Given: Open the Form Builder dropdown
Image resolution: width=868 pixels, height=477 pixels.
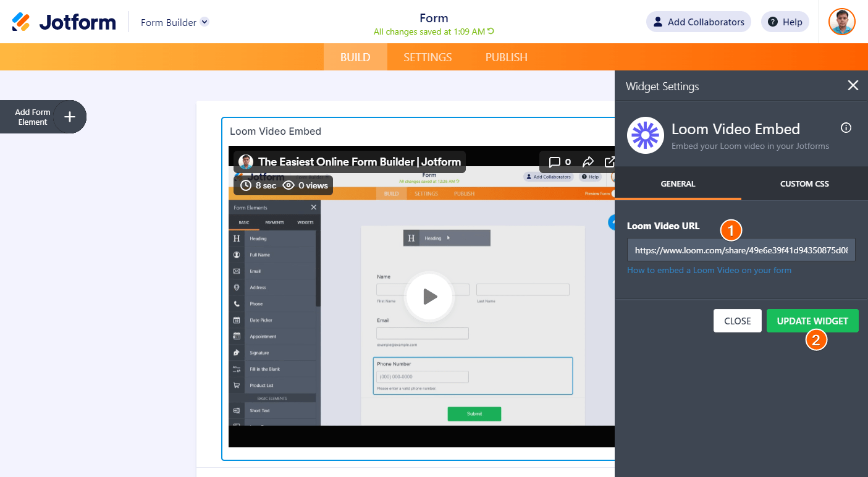Looking at the screenshot, I should pos(175,22).
